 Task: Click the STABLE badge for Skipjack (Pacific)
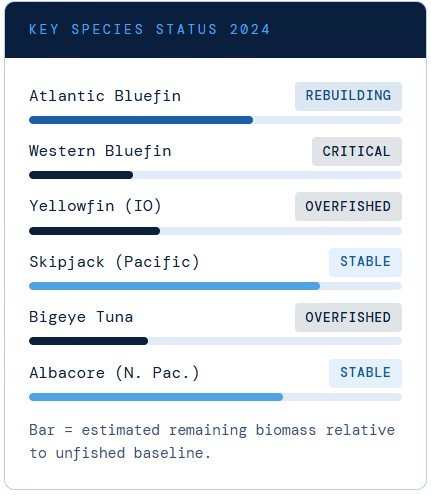[x=365, y=262]
